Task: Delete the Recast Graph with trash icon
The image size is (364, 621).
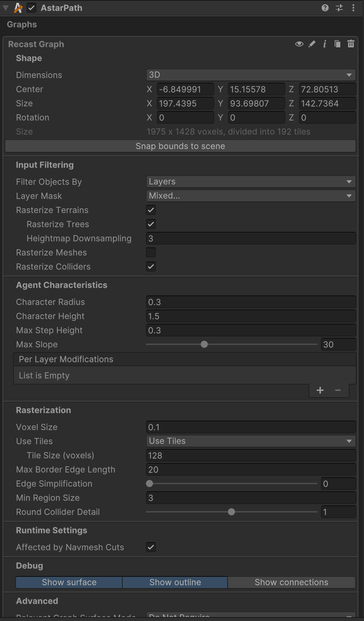Action: pos(351,44)
